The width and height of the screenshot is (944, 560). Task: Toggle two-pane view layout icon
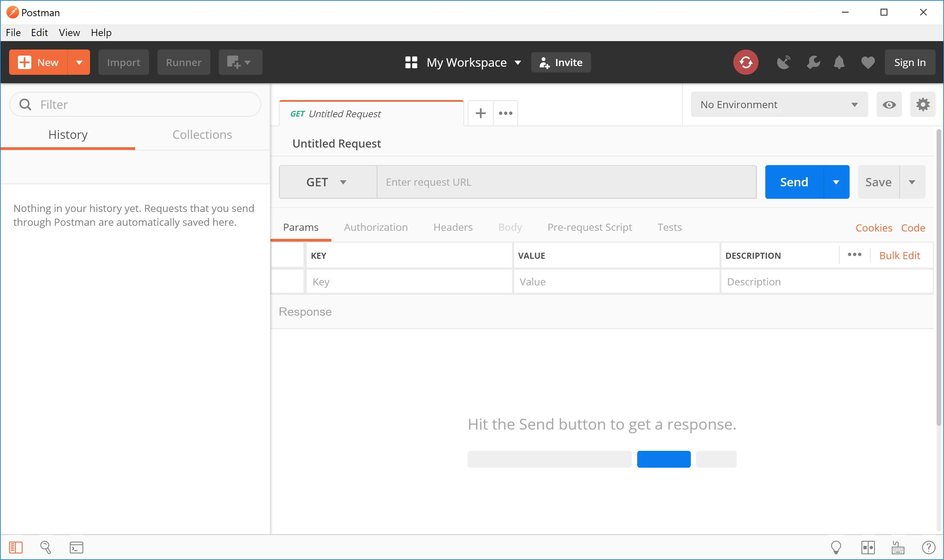coord(868,547)
